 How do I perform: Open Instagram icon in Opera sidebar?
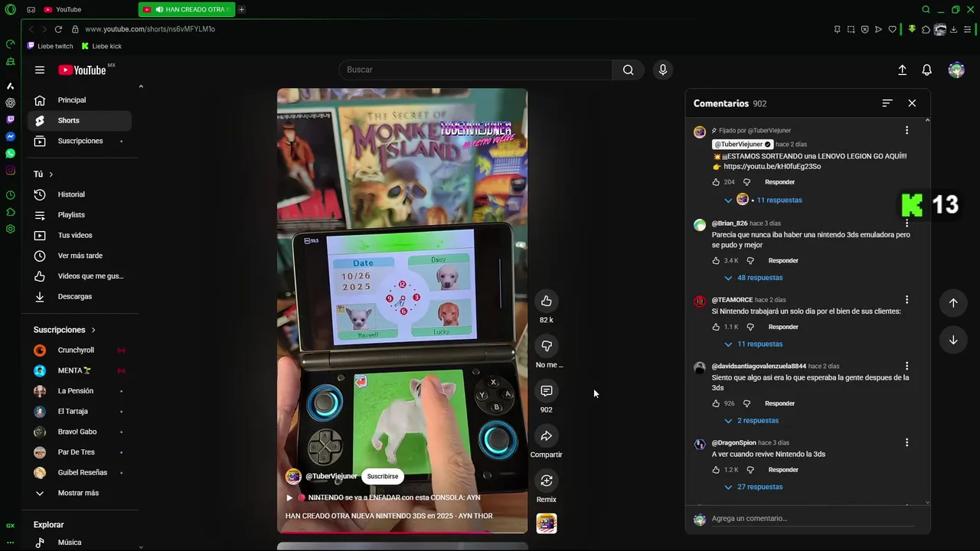(10, 170)
